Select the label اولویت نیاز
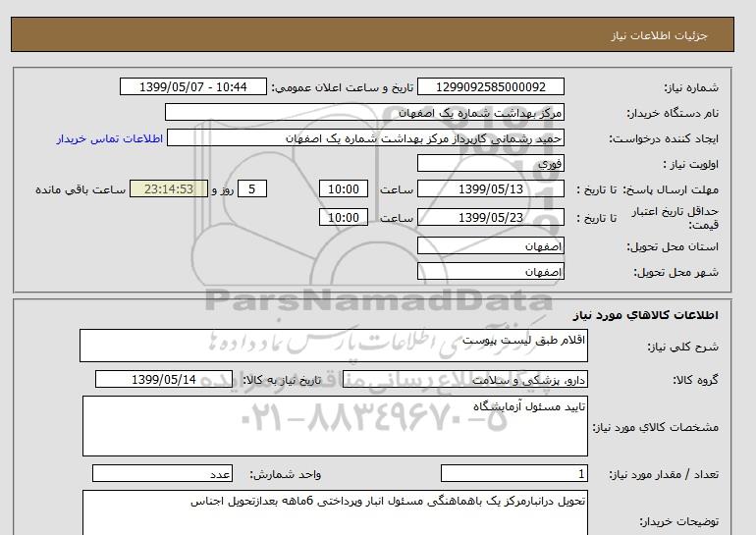The image size is (756, 535). click(690, 164)
